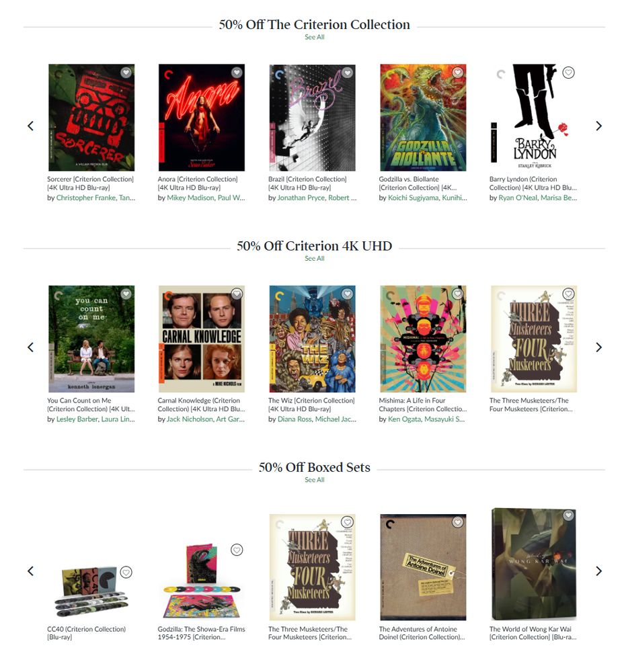
Task: Tap the heart icon on Barry Lyndon cover
Action: pos(568,73)
